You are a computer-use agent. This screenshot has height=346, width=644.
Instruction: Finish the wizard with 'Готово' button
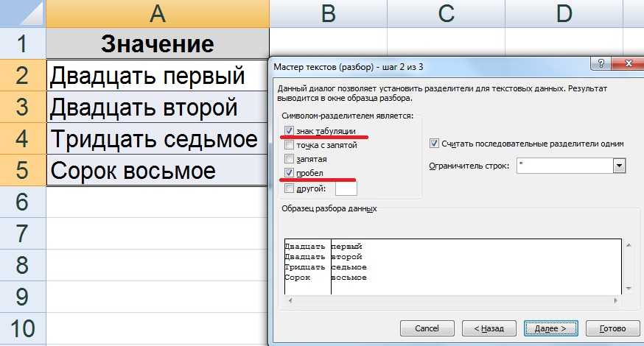coord(613,328)
